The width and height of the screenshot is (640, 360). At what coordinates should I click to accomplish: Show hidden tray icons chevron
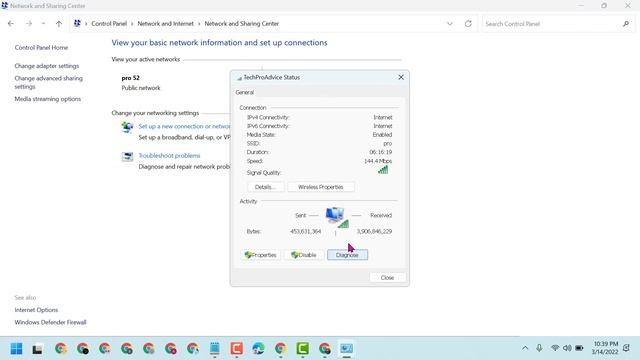click(x=525, y=348)
